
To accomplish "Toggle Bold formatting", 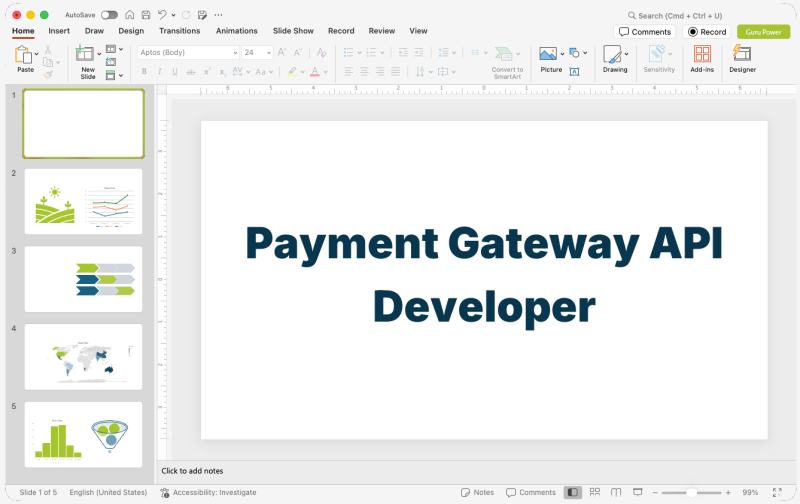I will 144,72.
